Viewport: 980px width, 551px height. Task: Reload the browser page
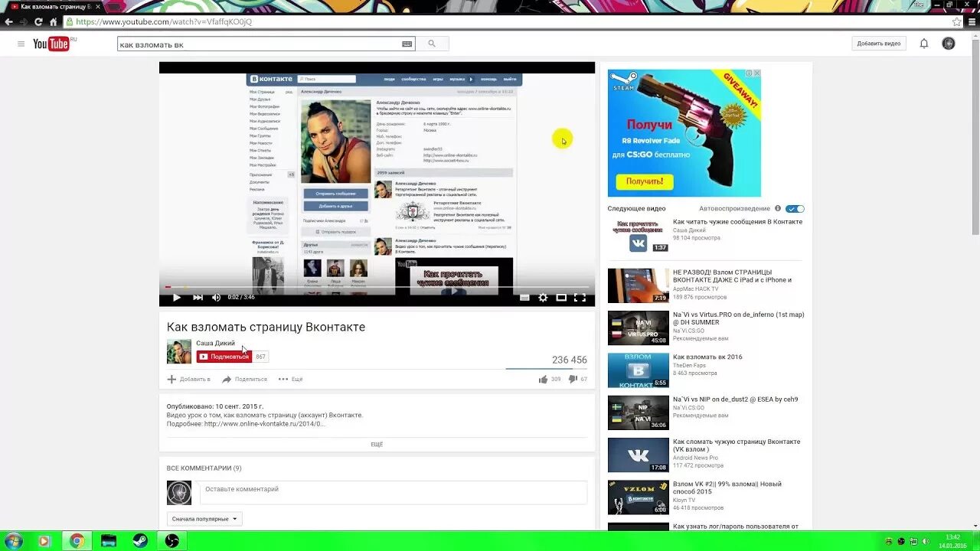[x=38, y=21]
